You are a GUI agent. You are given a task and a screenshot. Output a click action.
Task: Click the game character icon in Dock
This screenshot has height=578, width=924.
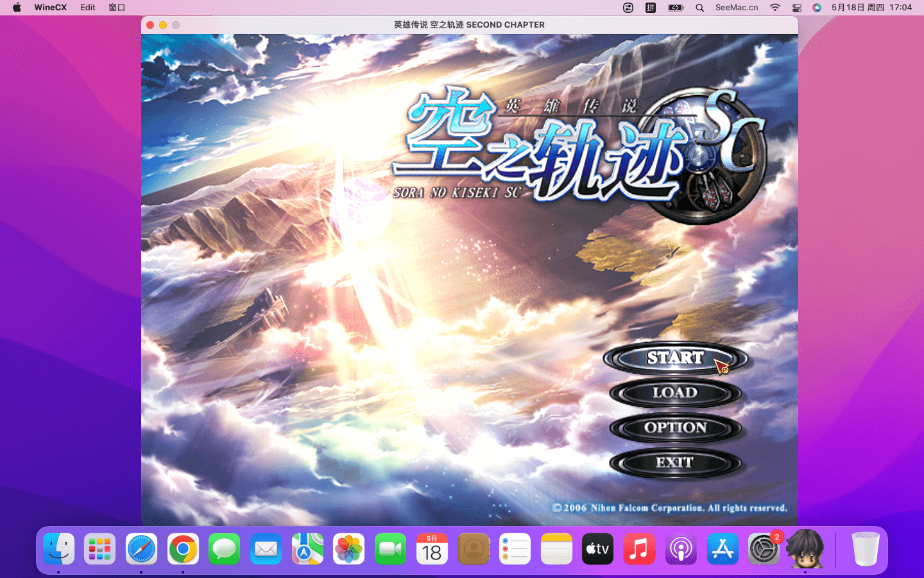pyautogui.click(x=805, y=549)
